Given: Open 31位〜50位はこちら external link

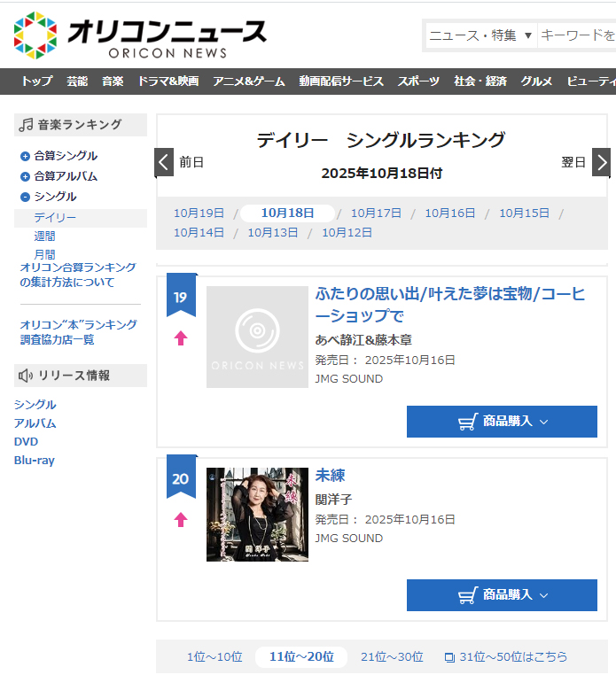Looking at the screenshot, I should [x=505, y=657].
